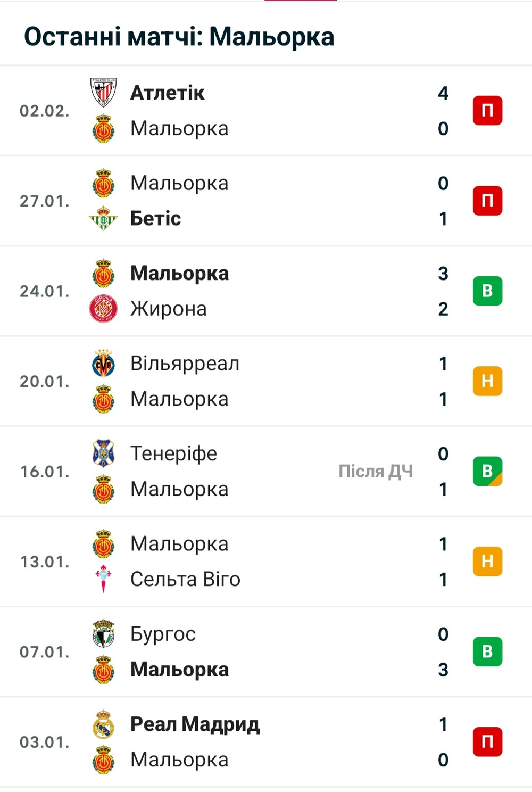Click the Villarreal club crest icon
532x792 pixels.
[103, 363]
